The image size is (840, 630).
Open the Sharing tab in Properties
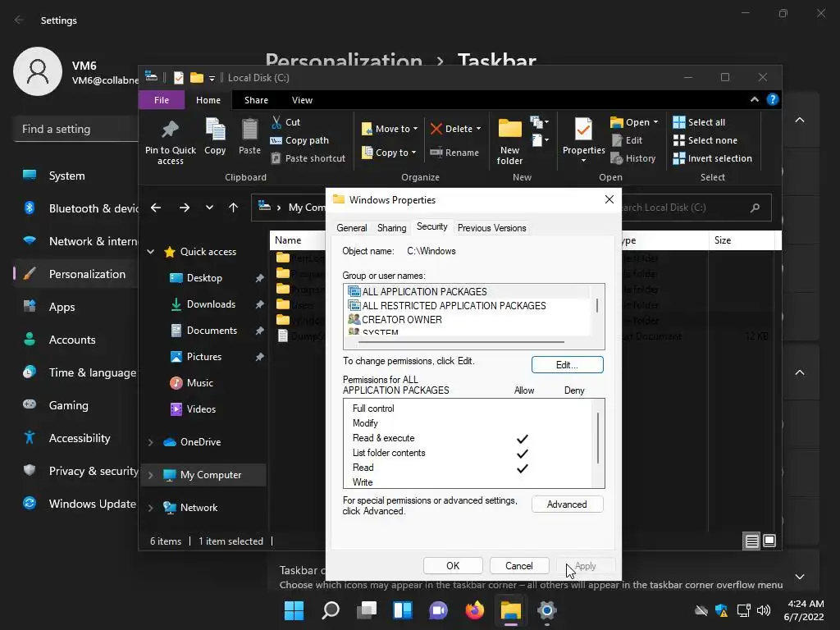pos(391,228)
